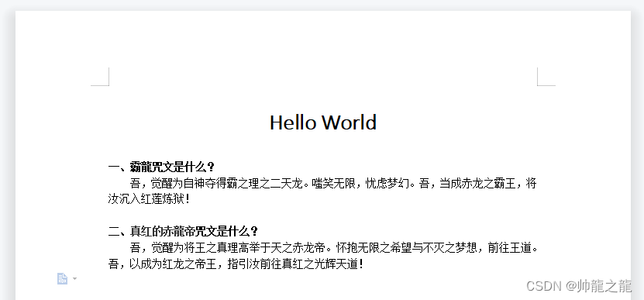Screen dimensions: 644x300
Task: Click the paste options document icon
Action: (62, 278)
